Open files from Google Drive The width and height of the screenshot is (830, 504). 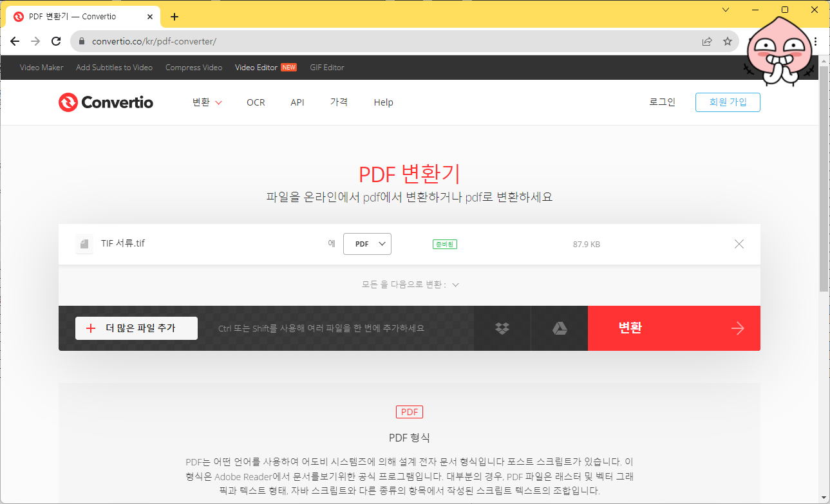[558, 328]
